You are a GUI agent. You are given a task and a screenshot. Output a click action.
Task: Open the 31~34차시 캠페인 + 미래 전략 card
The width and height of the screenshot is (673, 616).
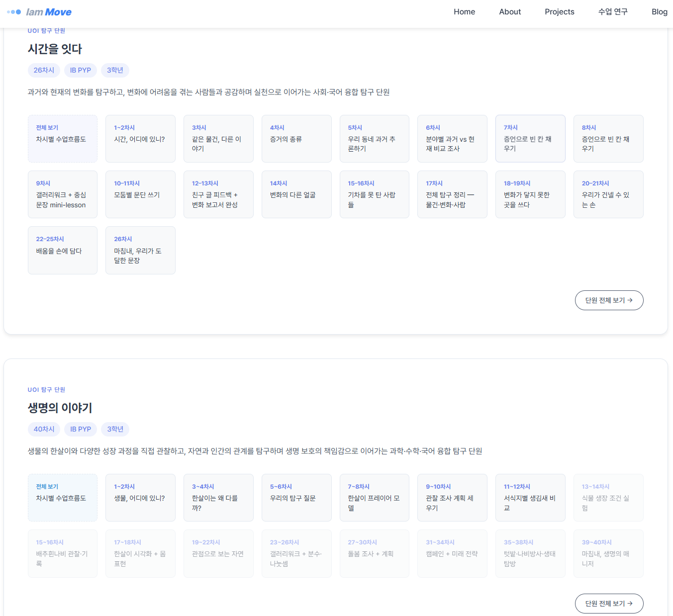point(452,553)
